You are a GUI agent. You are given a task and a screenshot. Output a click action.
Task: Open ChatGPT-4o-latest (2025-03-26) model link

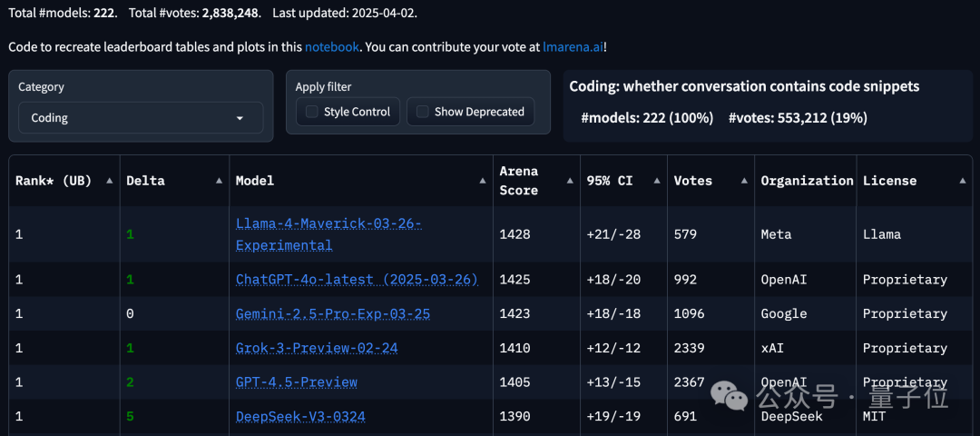[x=357, y=280]
